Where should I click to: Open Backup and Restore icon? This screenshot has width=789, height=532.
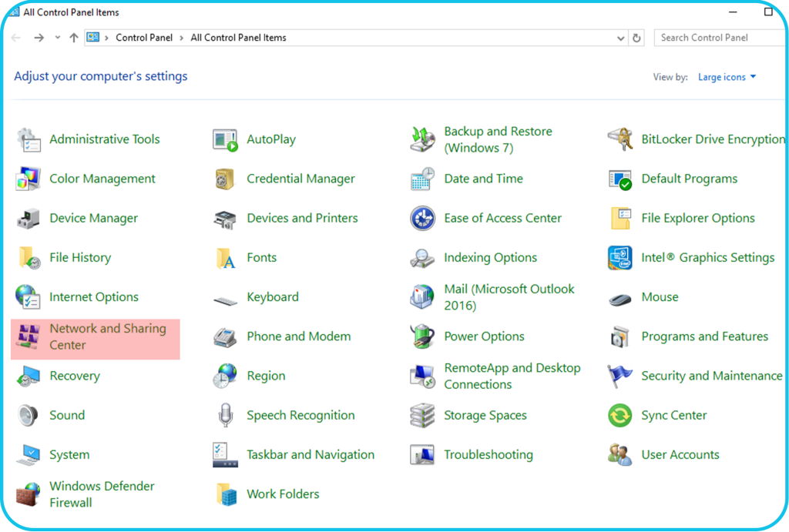[422, 139]
